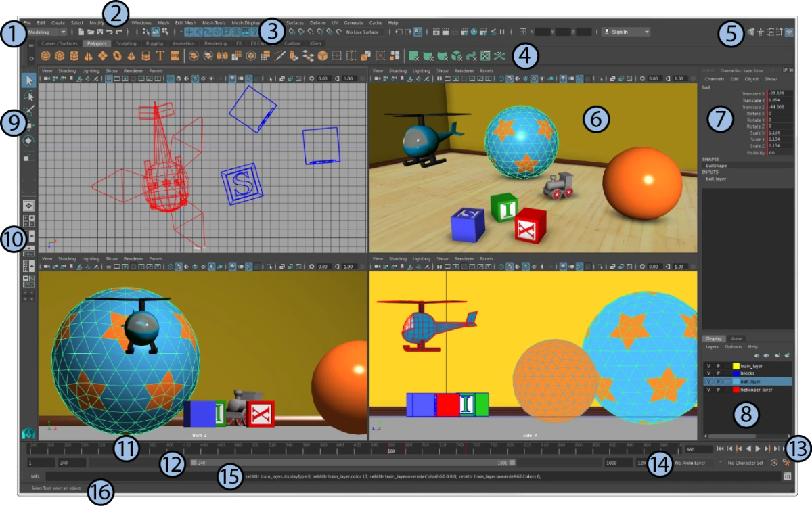
Task: Open the Sign In dropdown
Action: 626,32
